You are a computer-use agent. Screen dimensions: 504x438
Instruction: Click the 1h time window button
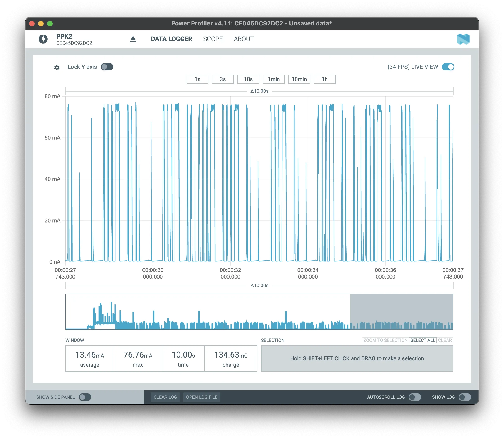coord(324,79)
